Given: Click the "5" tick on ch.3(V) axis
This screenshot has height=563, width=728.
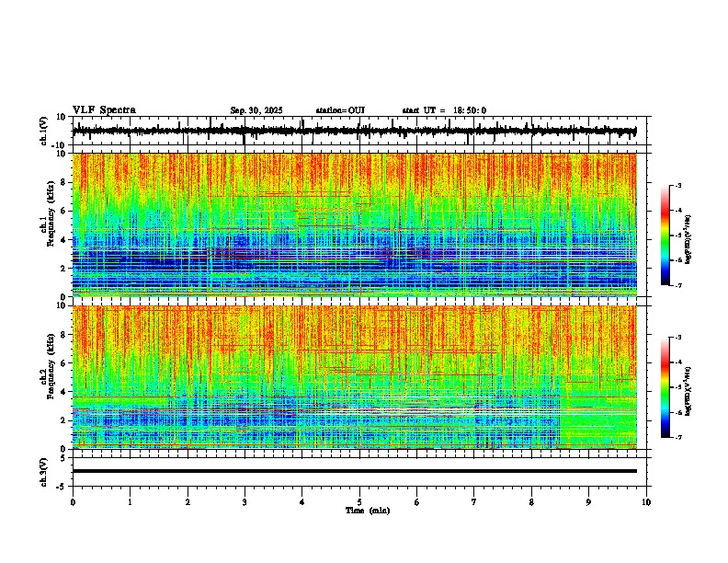Looking at the screenshot, I should 64,458.
